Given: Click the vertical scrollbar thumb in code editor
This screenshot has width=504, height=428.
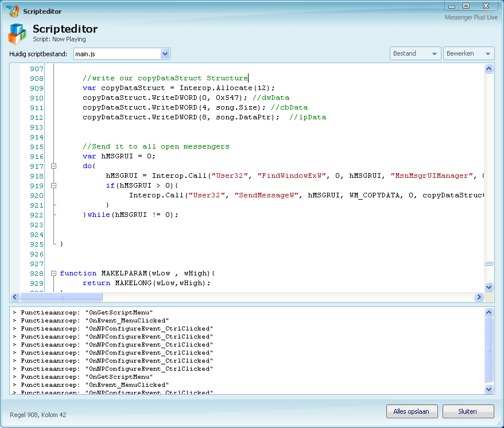Looking at the screenshot, I should coord(489,263).
